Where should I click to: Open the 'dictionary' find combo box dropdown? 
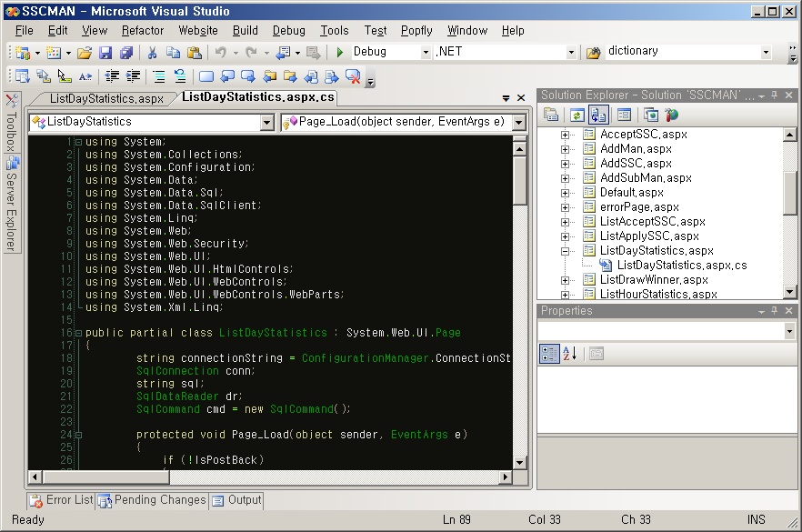coord(766,52)
